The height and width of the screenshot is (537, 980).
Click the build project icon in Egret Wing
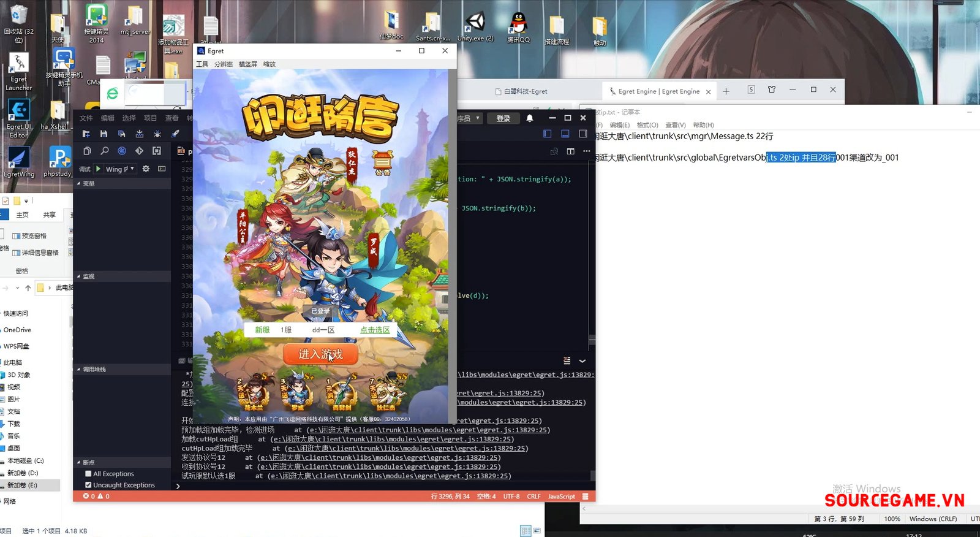139,134
